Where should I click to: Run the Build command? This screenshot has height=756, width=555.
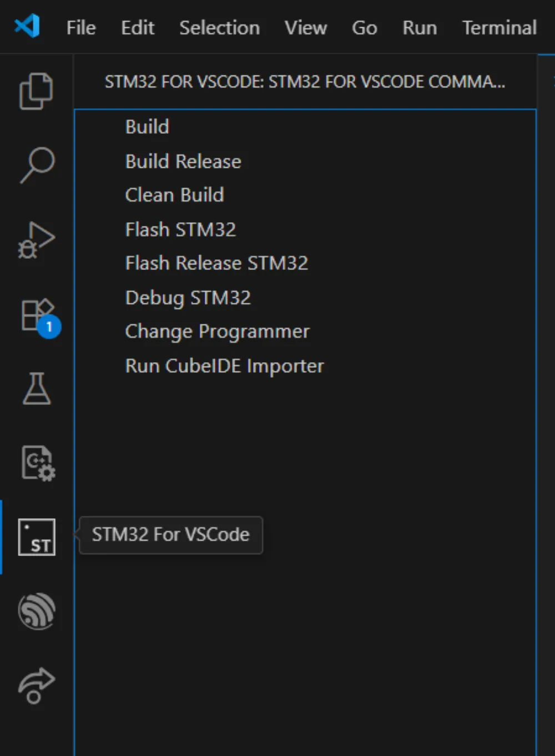147,127
